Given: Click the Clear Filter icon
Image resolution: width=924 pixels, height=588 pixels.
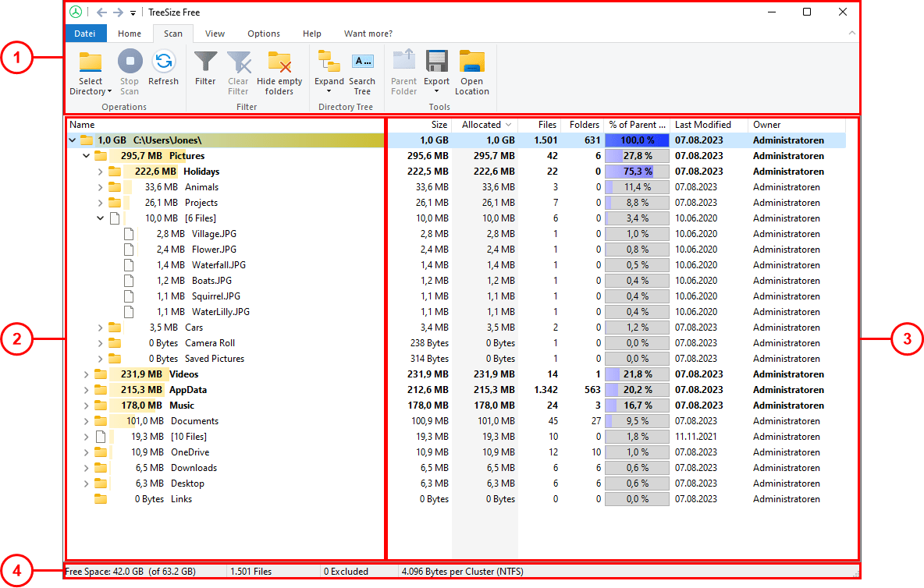Looking at the screenshot, I should tap(239, 61).
